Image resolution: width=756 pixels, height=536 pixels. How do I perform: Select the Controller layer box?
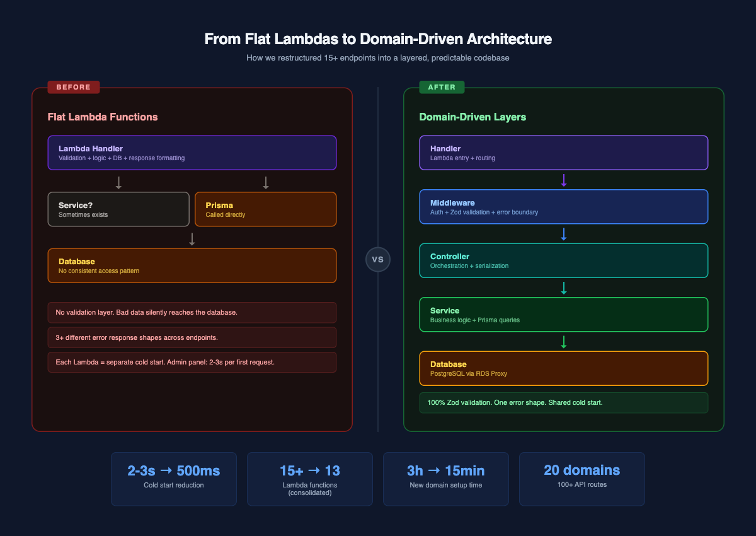pyautogui.click(x=564, y=260)
